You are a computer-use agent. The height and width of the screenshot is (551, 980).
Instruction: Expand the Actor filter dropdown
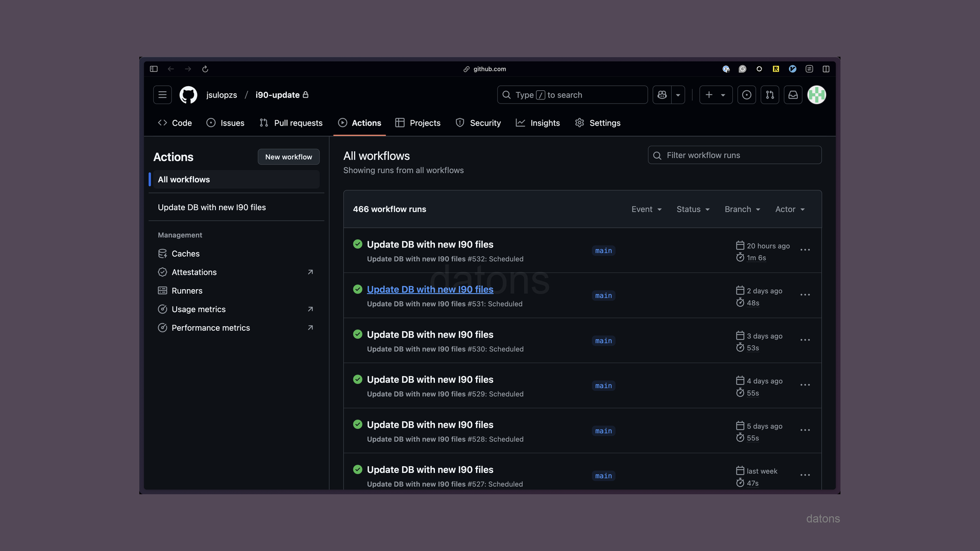(x=790, y=209)
